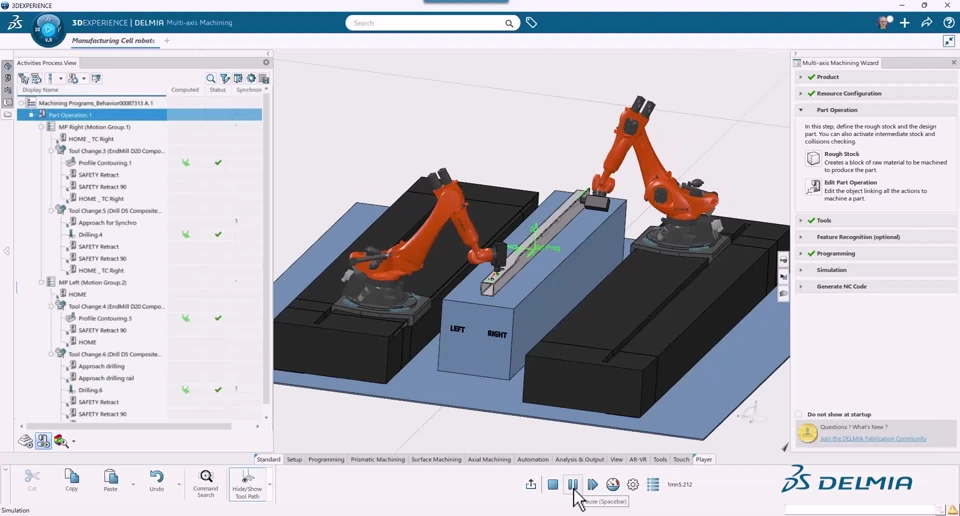The width and height of the screenshot is (960, 516).
Task: Switch to the Programming tab
Action: pyautogui.click(x=326, y=459)
